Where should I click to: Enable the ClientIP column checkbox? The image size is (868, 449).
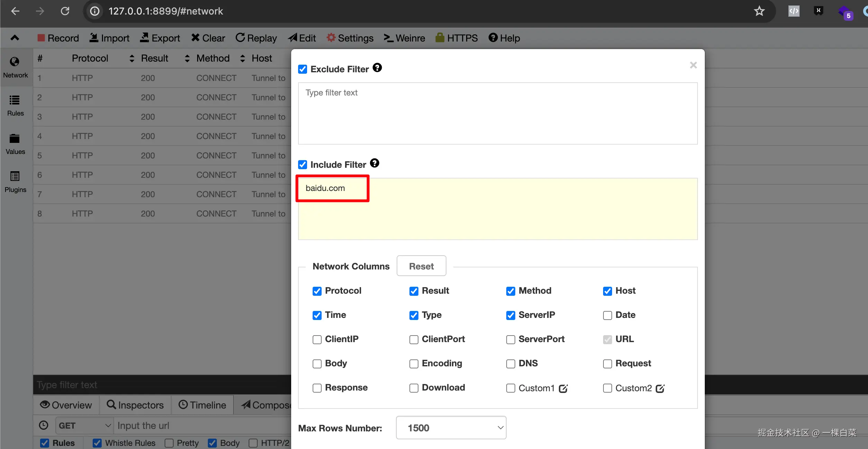point(317,339)
